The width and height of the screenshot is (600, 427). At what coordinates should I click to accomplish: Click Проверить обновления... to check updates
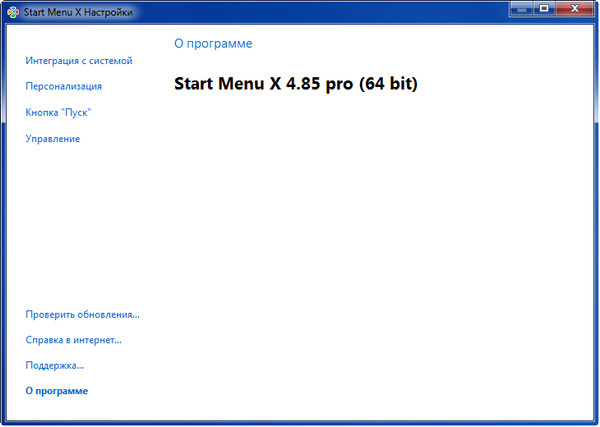[x=82, y=314]
